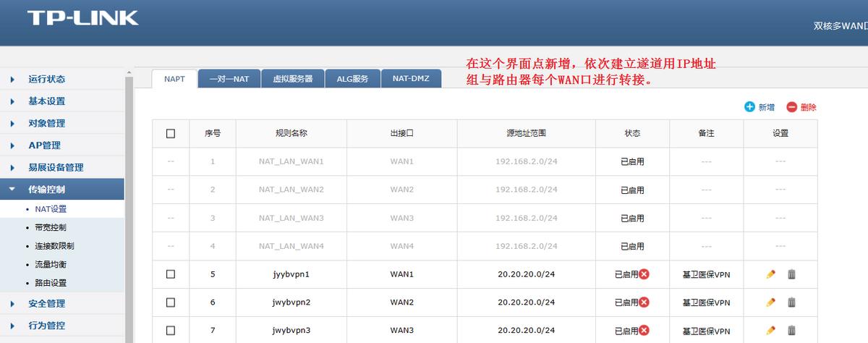Check the box for rule jwybvpn2
The image size is (868, 343).
pos(171,302)
